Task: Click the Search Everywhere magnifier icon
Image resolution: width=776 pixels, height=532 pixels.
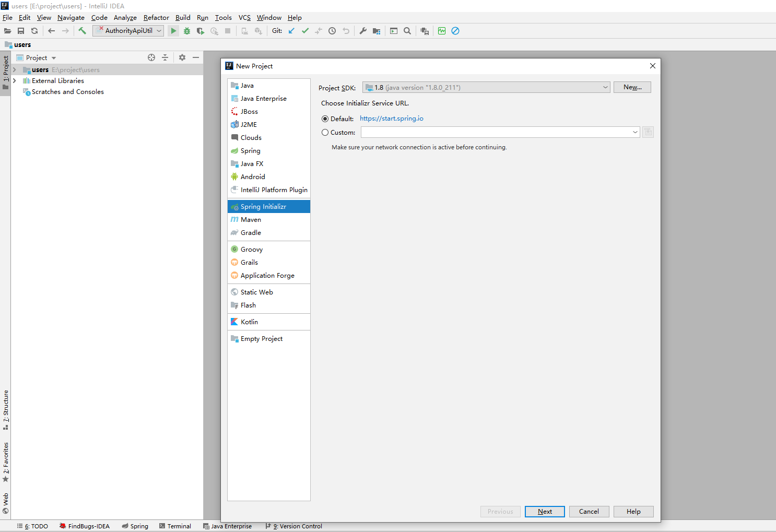Action: 407,31
